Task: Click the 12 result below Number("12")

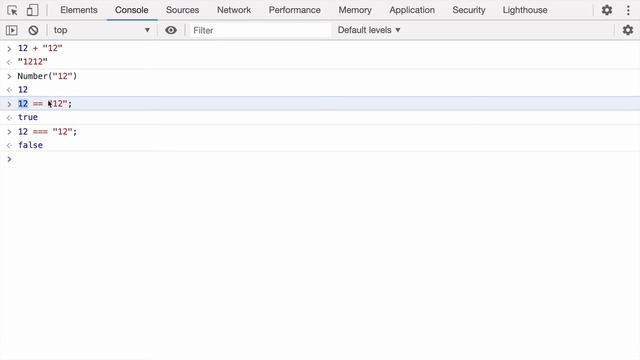Action: click(x=23, y=89)
